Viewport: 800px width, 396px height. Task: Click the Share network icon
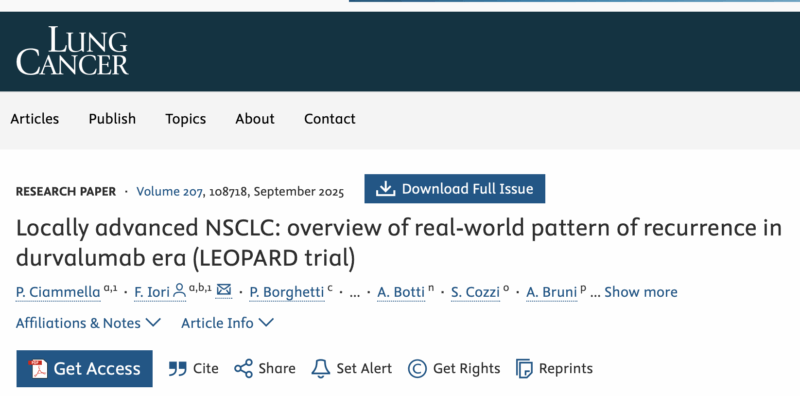click(x=243, y=368)
